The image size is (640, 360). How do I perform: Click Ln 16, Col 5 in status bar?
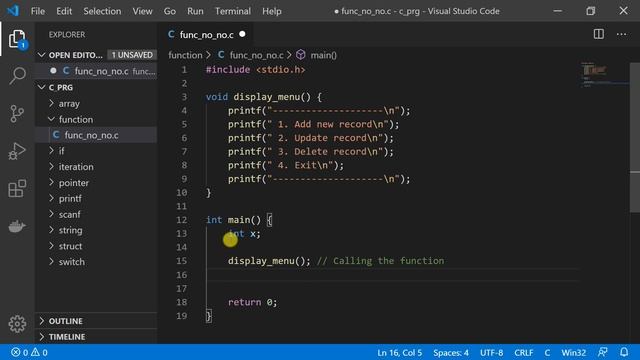coord(399,352)
